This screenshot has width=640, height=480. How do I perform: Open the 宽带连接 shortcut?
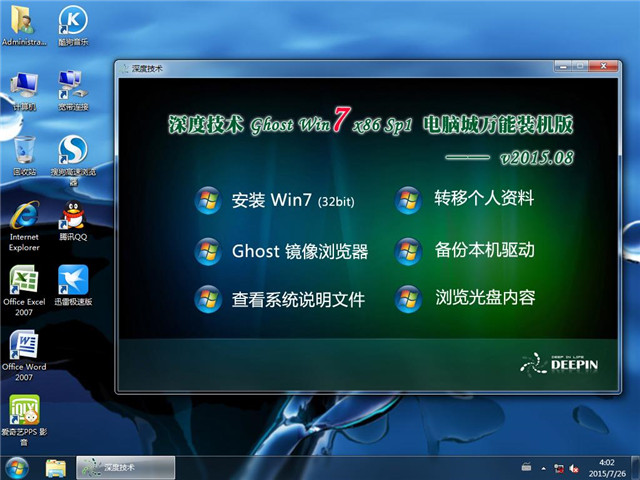[x=73, y=91]
